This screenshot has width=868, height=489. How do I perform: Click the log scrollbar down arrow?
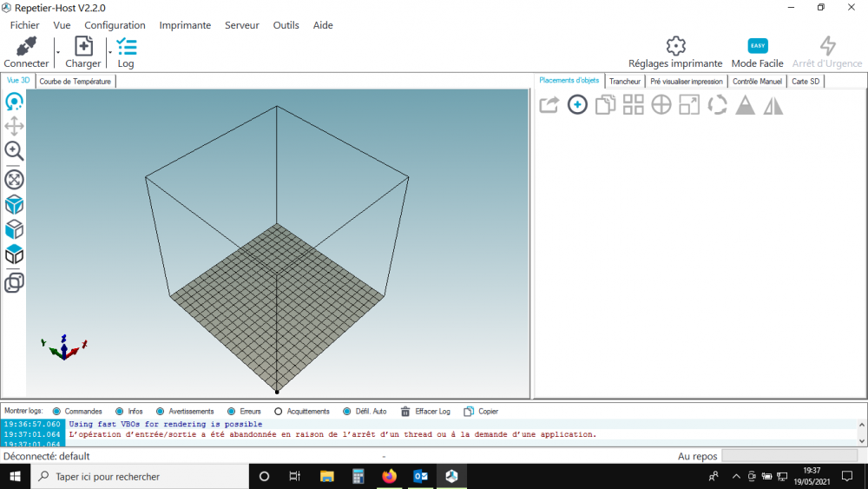862,441
